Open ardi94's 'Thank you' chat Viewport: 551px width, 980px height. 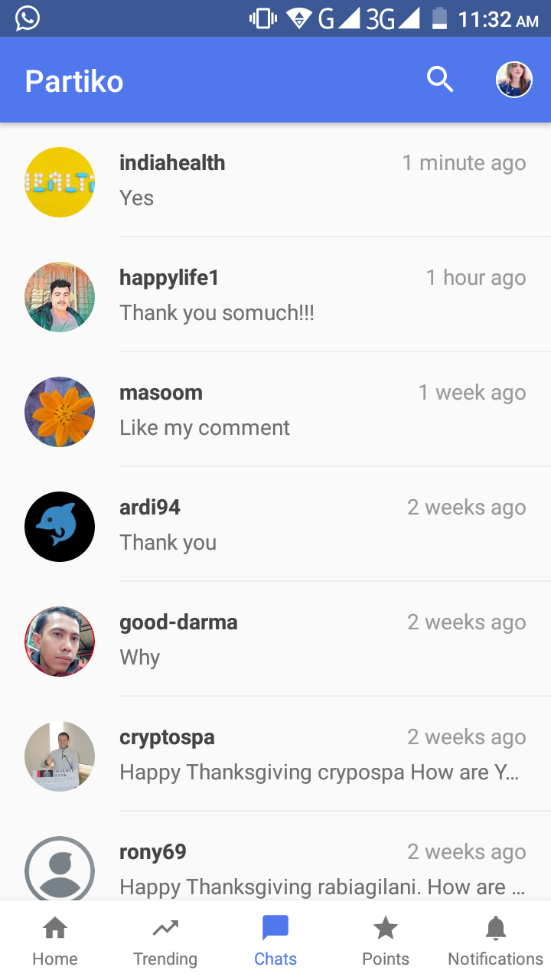pyautogui.click(x=275, y=524)
